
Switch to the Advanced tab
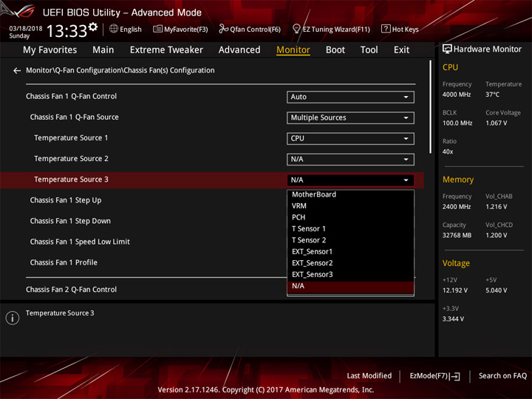[x=239, y=50]
